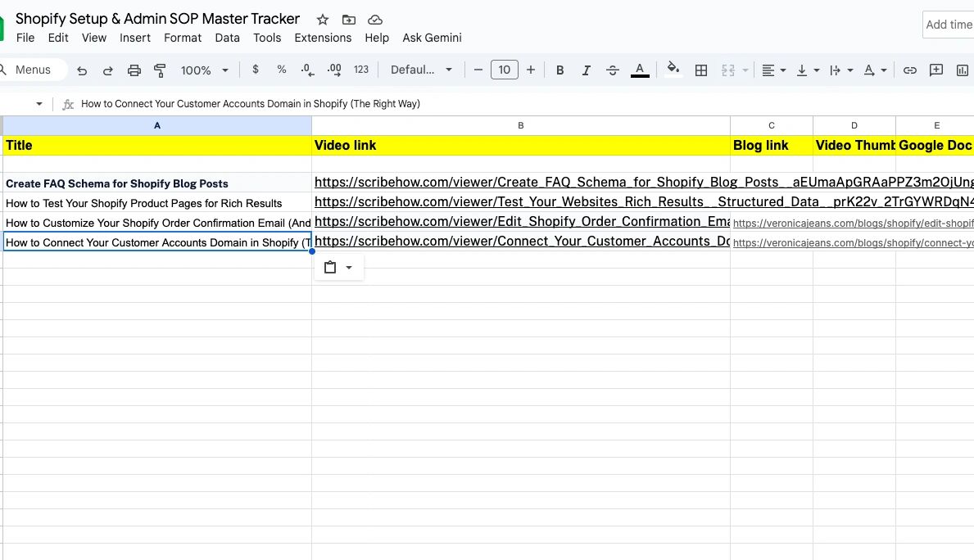Open the Format menu
The width and height of the screenshot is (974, 560).
tap(183, 38)
